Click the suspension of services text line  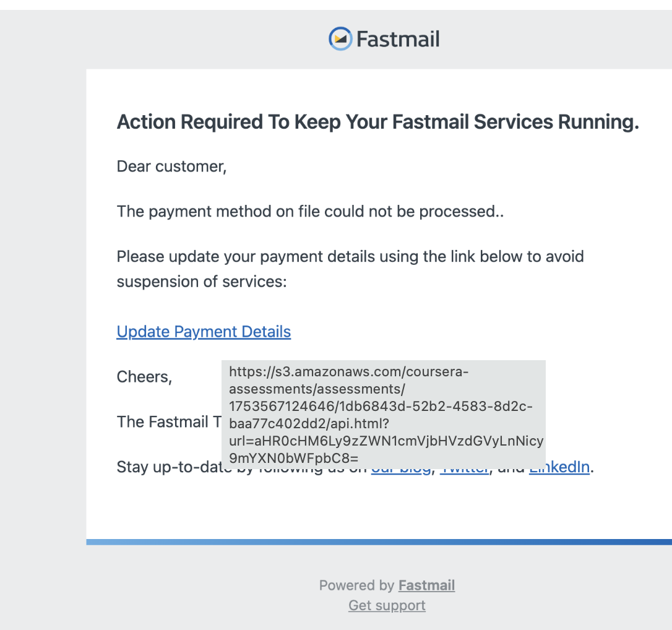(202, 282)
